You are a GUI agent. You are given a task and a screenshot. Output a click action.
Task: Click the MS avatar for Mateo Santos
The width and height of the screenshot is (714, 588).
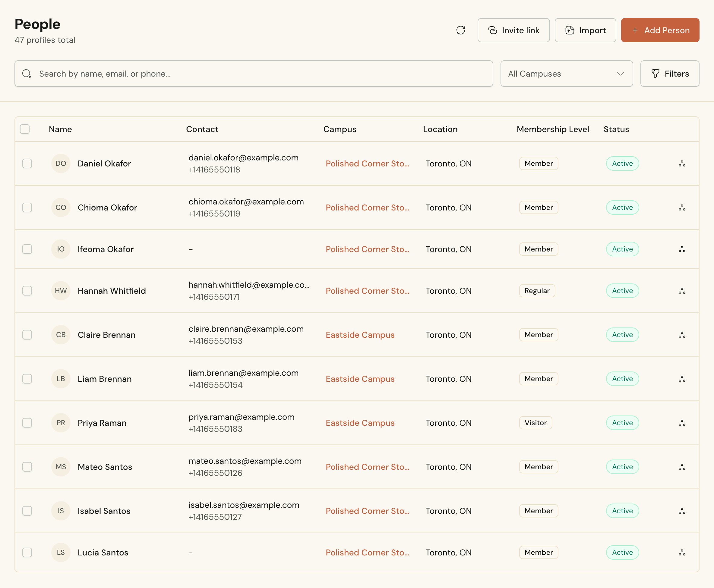(x=61, y=467)
